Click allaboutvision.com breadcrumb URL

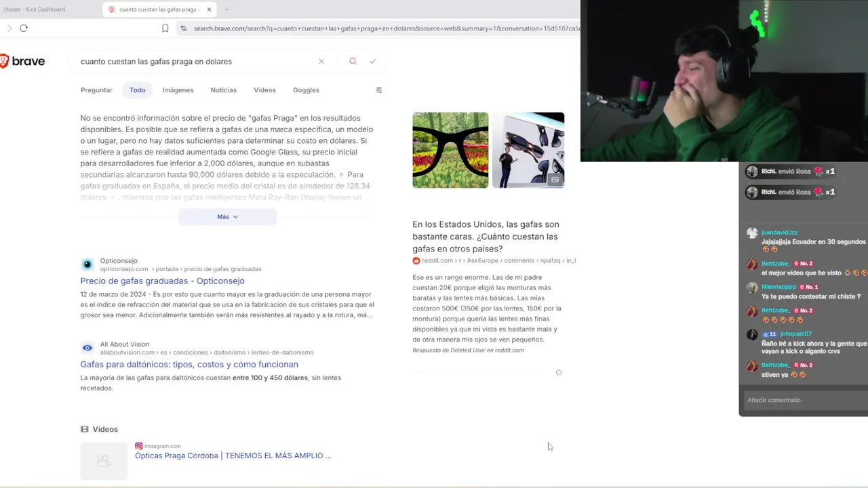pyautogui.click(x=207, y=352)
